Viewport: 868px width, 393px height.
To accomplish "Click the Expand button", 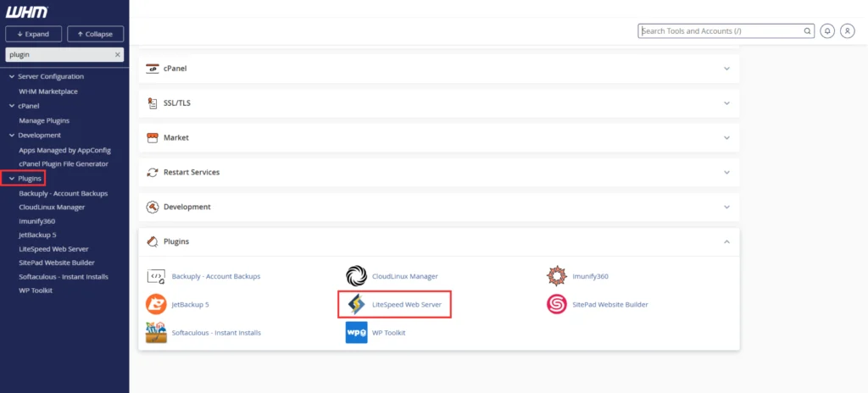I will 33,34.
